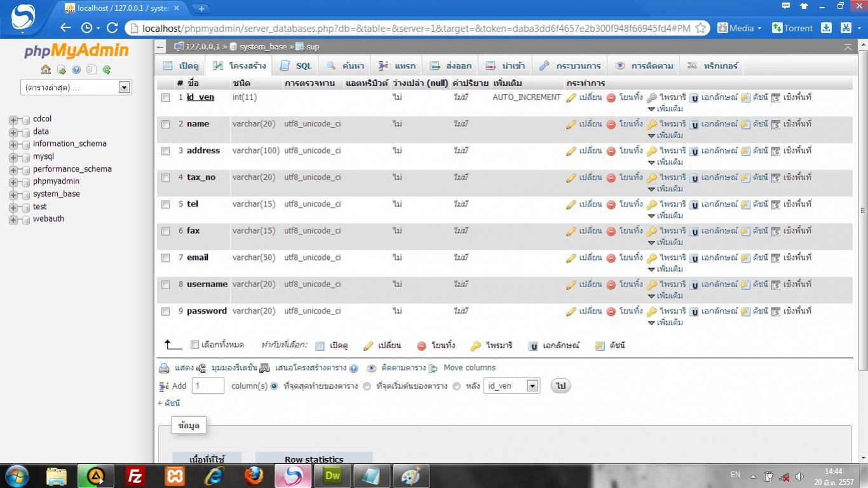Select the 'at end of table' radio button

click(x=275, y=386)
